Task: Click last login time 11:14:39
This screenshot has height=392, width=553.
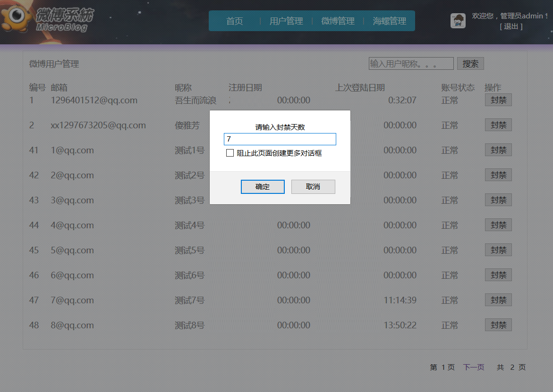Action: 400,300
